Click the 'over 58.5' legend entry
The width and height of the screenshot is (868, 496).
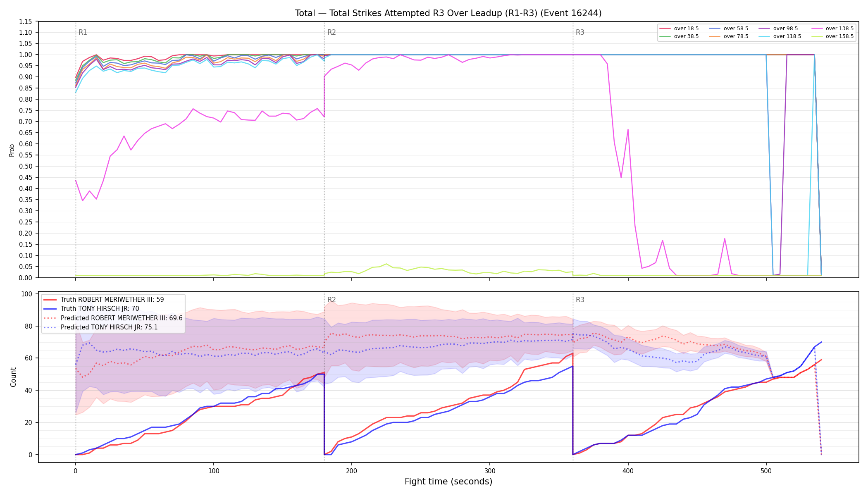pyautogui.click(x=729, y=29)
